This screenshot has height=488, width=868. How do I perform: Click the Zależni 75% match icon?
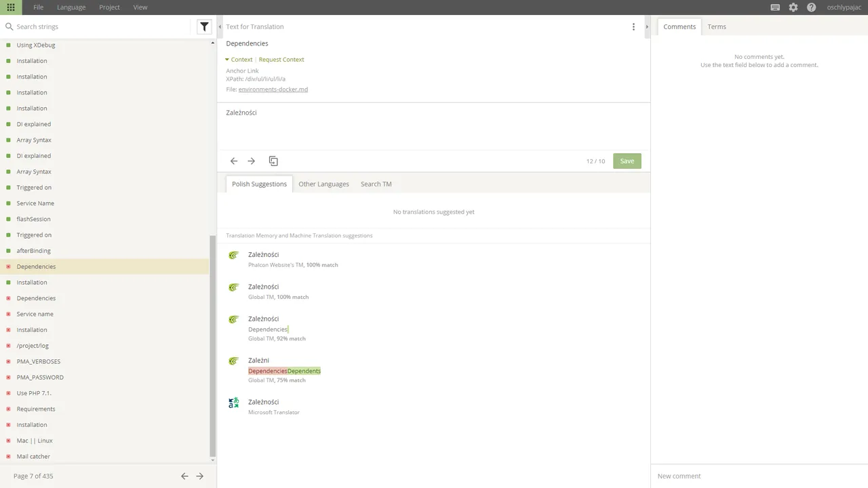click(x=233, y=361)
